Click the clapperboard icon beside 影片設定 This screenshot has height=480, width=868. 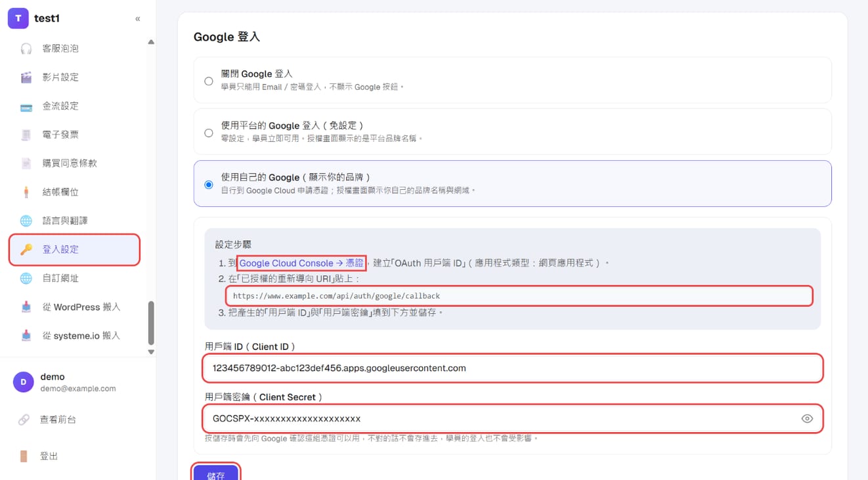point(26,77)
